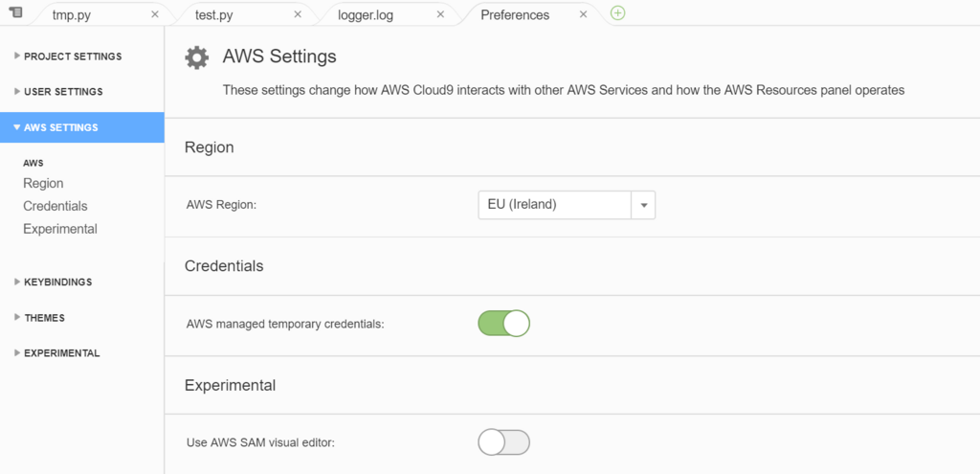This screenshot has height=474, width=980.
Task: Switch to the tmp.py tab
Action: 71,15
